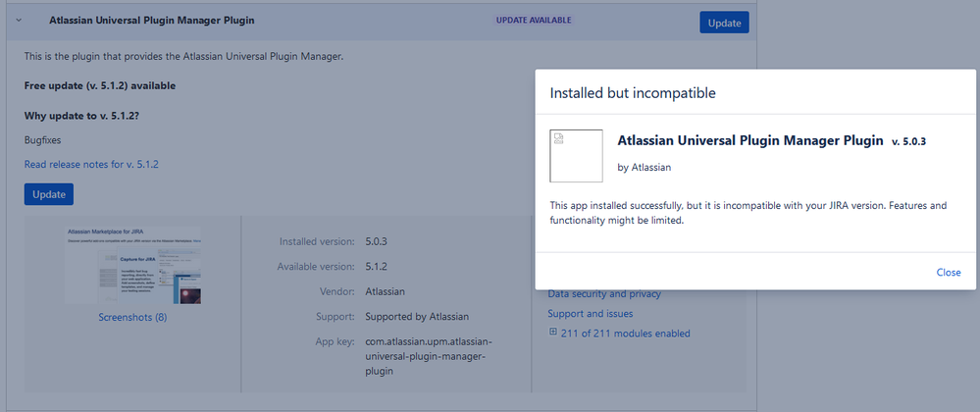This screenshot has height=412, width=980.
Task: Click the 'by Atlassian' text in dialog
Action: tap(645, 168)
